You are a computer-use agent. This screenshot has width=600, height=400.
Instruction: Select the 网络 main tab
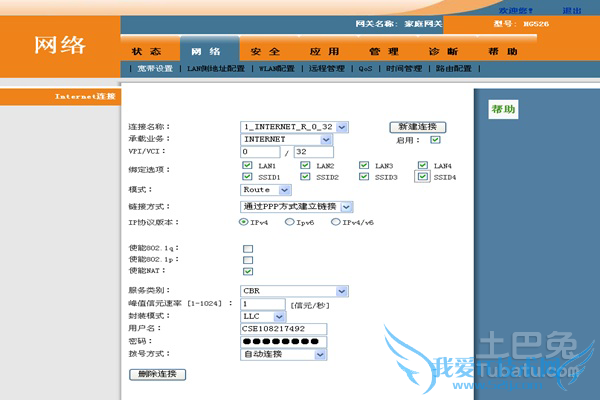click(x=206, y=52)
